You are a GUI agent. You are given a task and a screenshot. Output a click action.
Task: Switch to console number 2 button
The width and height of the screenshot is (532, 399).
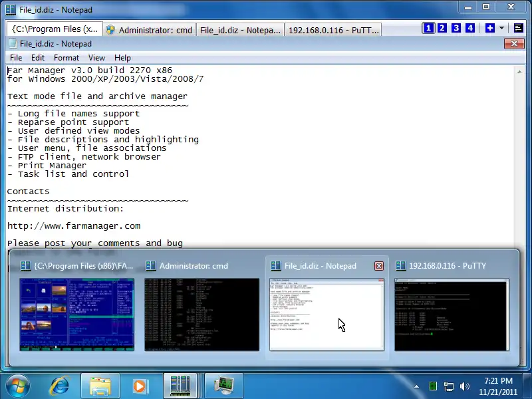(442, 28)
